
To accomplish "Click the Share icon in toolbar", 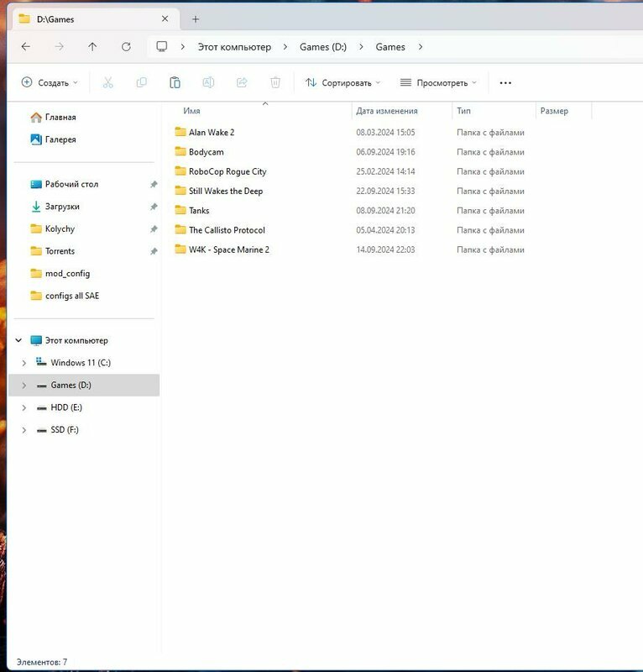I will (242, 82).
